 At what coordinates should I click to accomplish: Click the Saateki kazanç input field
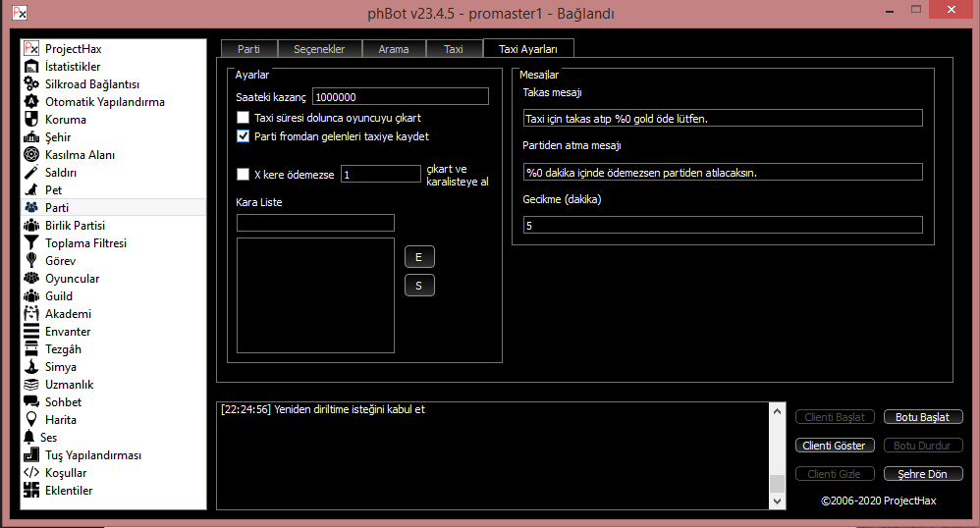400,96
